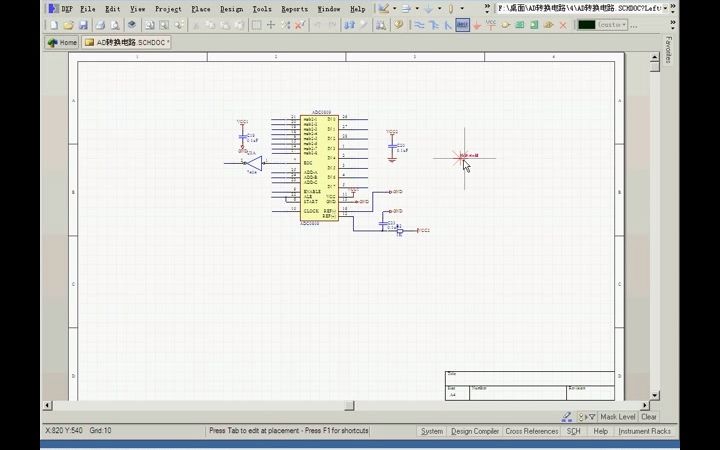Click the dark green color swatch

click(x=586, y=25)
